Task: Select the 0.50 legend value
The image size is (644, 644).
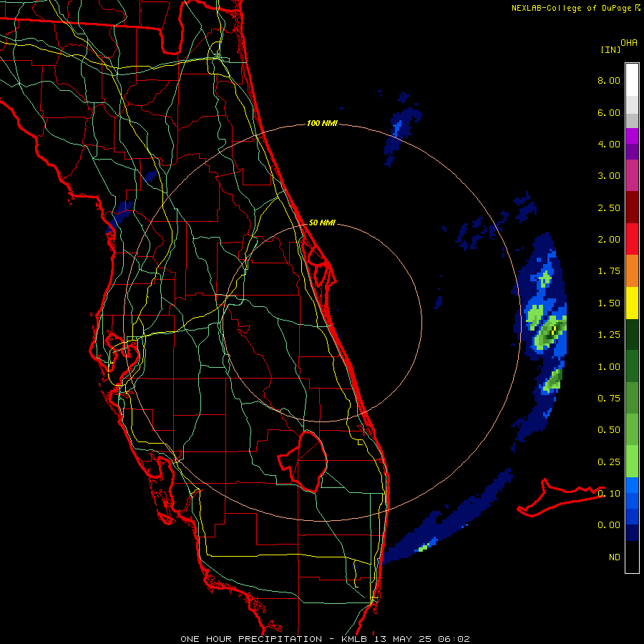Action: (x=609, y=430)
